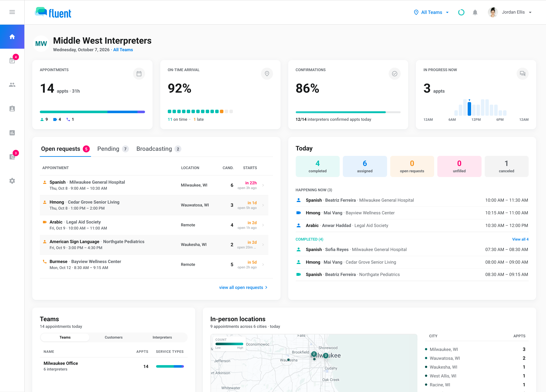Select the Interpreters segment toggle
Viewport: 546px width, 392px height.
click(162, 337)
